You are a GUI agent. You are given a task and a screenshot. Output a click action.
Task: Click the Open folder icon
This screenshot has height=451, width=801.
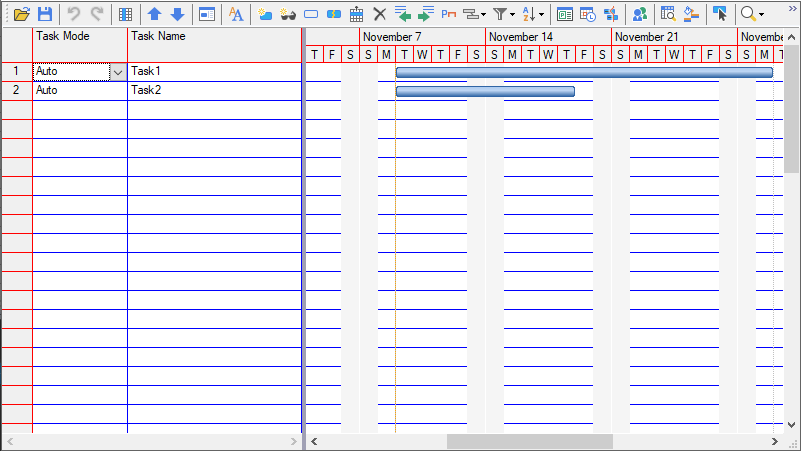click(21, 14)
